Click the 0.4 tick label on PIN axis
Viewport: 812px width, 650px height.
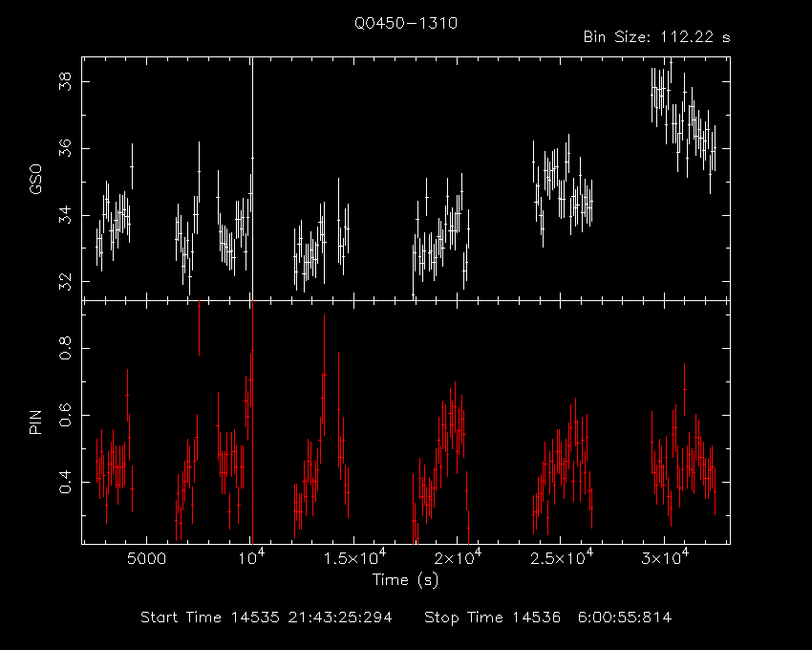coord(66,482)
